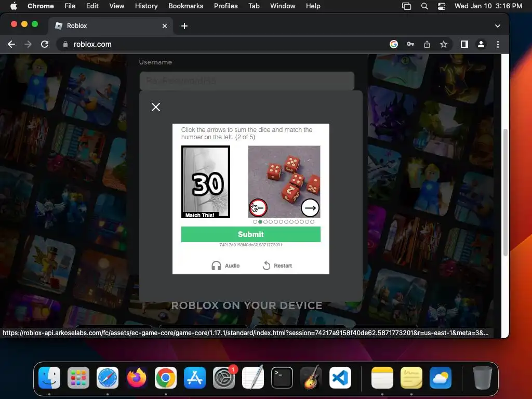Image resolution: width=532 pixels, height=399 pixels.
Task: Open the Chrome application menu
Action: [x=41, y=6]
